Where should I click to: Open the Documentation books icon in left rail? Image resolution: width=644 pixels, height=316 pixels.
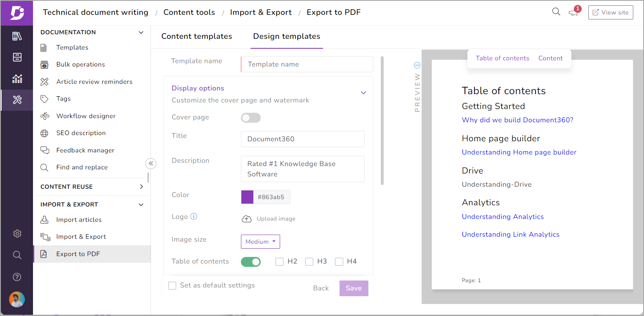pyautogui.click(x=17, y=36)
